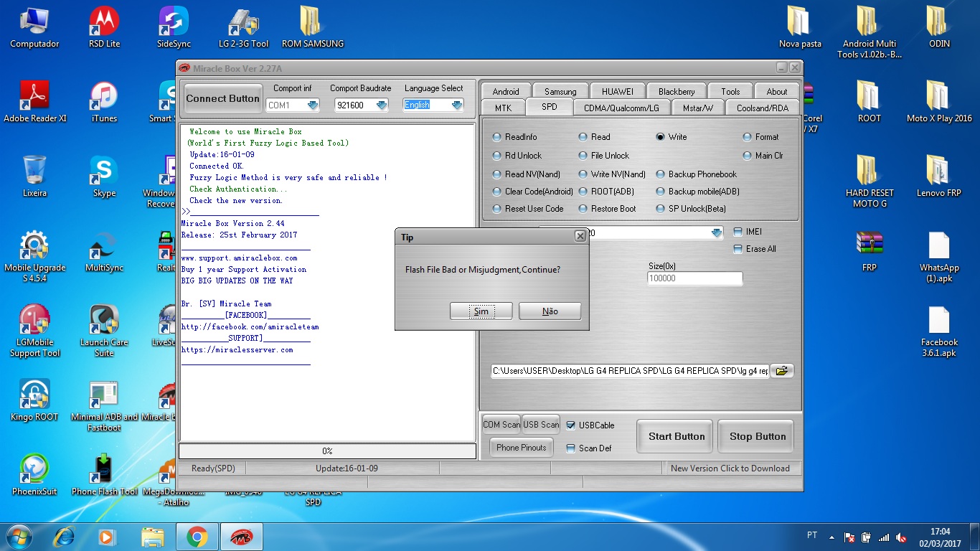The height and width of the screenshot is (551, 980).
Task: Select the ReadInfo radio option
Action: click(x=497, y=137)
